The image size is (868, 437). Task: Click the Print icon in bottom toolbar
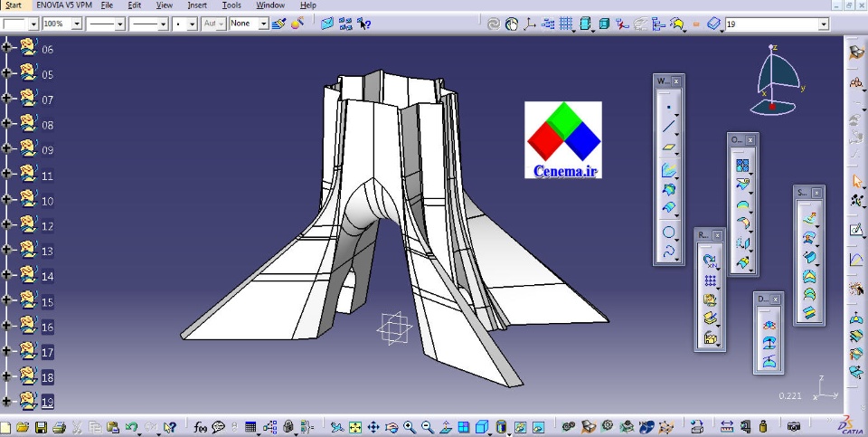click(x=59, y=427)
